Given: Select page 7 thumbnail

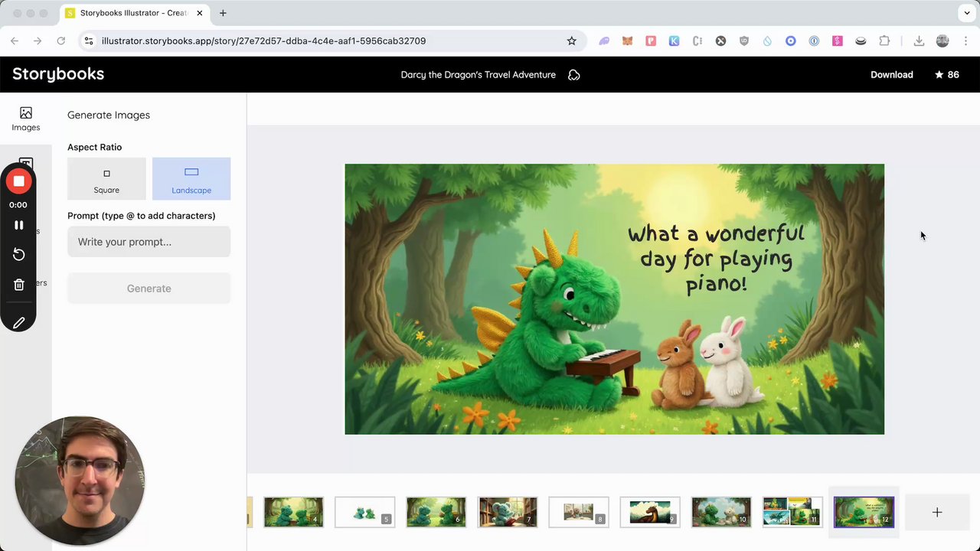Looking at the screenshot, I should [x=507, y=512].
